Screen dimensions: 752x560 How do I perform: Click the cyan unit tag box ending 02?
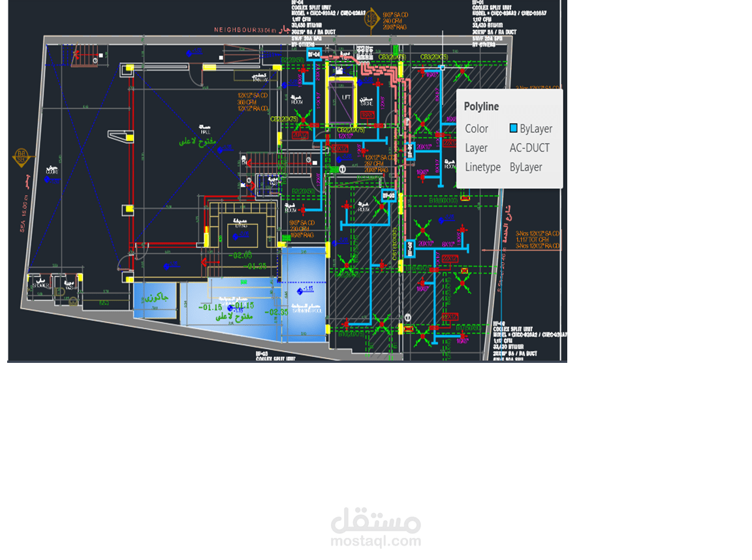pos(409,249)
